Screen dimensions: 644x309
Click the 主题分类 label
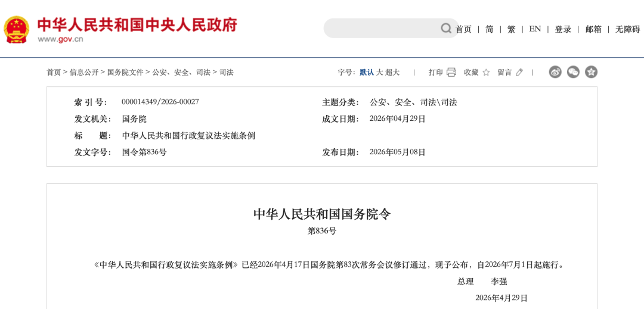point(340,102)
